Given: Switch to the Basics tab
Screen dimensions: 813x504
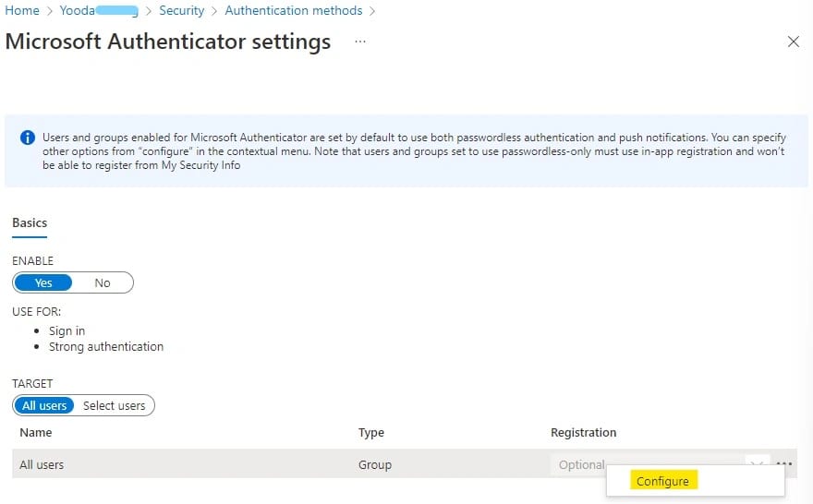Looking at the screenshot, I should [30, 222].
